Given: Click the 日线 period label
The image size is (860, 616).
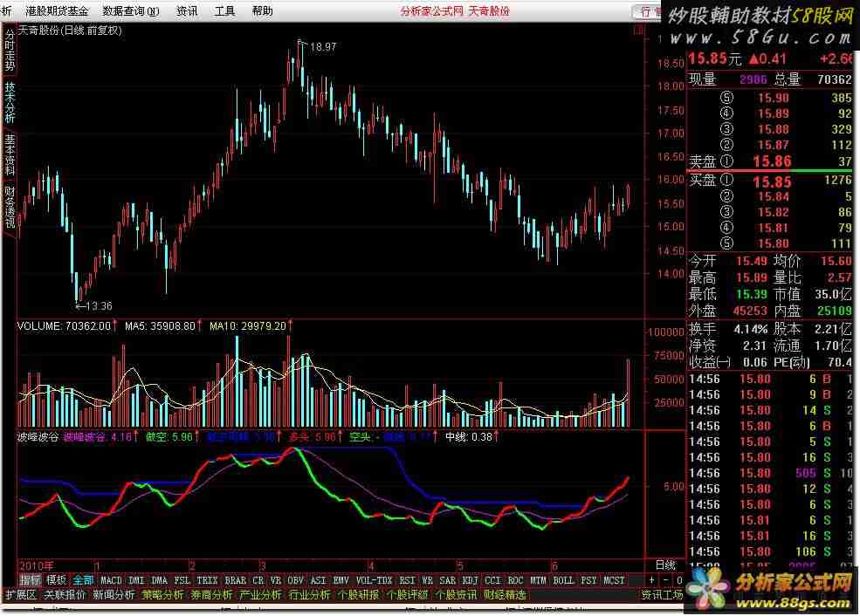Looking at the screenshot, I should coord(666,565).
